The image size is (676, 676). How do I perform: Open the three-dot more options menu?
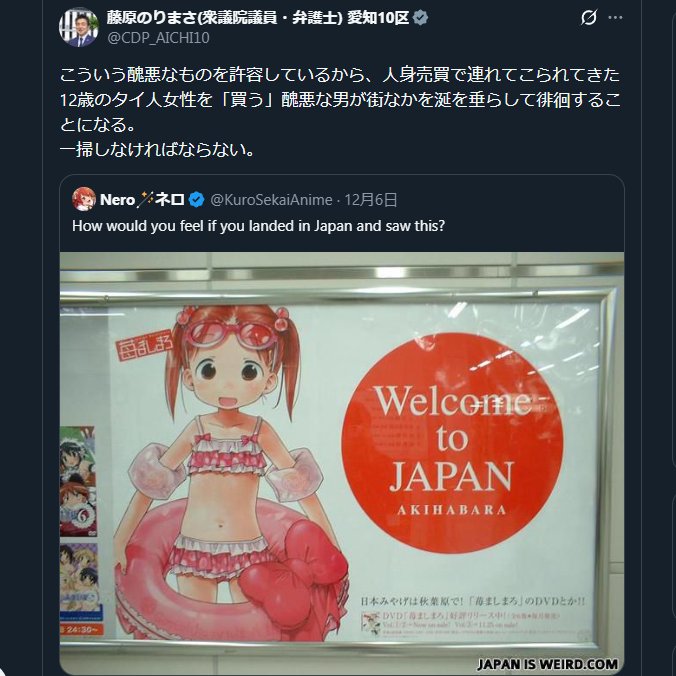click(x=615, y=18)
